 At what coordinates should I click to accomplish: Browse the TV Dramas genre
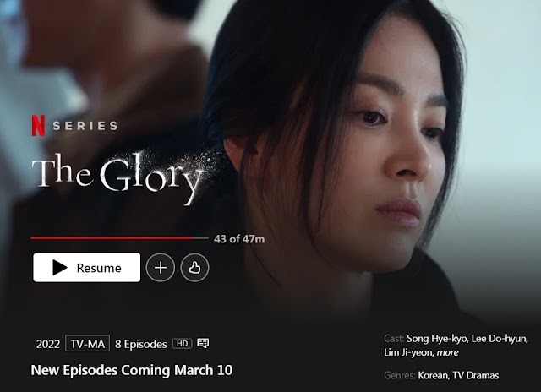(475, 375)
